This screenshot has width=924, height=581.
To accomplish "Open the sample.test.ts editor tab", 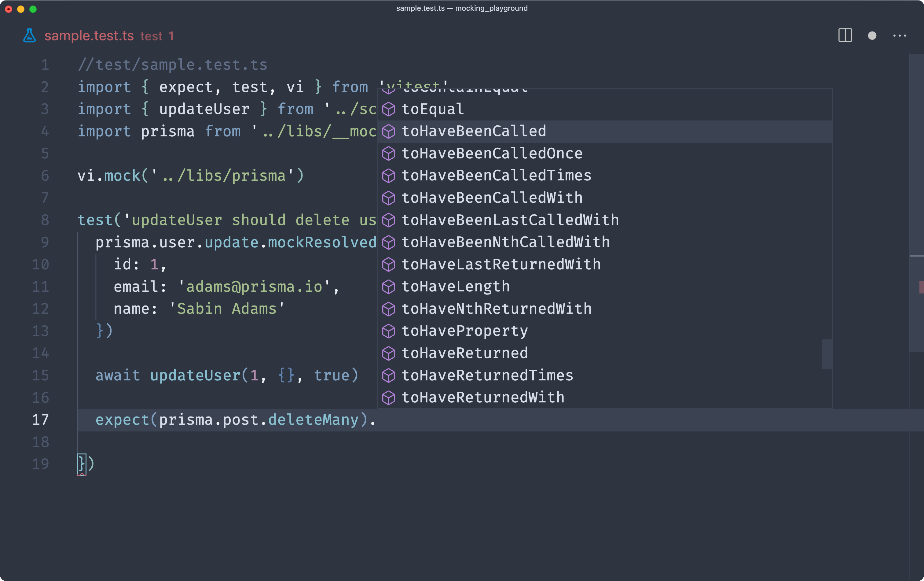I will click(89, 36).
